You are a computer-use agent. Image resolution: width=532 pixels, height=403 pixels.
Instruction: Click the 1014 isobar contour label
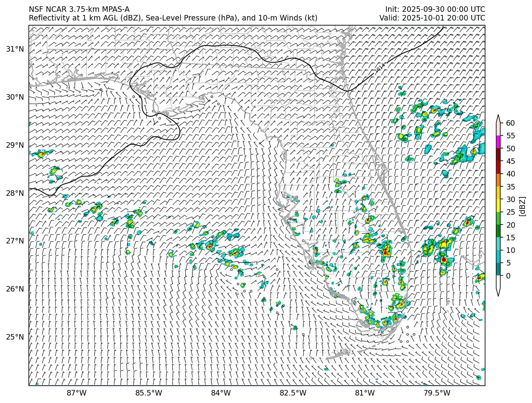379,67
